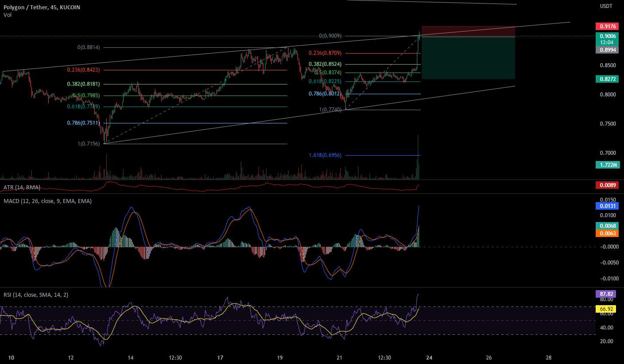Select the 0.618(0.7789) Fibonacci label

[84, 107]
